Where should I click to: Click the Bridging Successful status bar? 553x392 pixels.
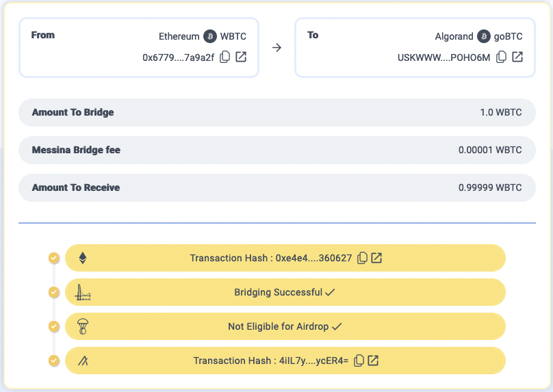pyautogui.click(x=285, y=292)
